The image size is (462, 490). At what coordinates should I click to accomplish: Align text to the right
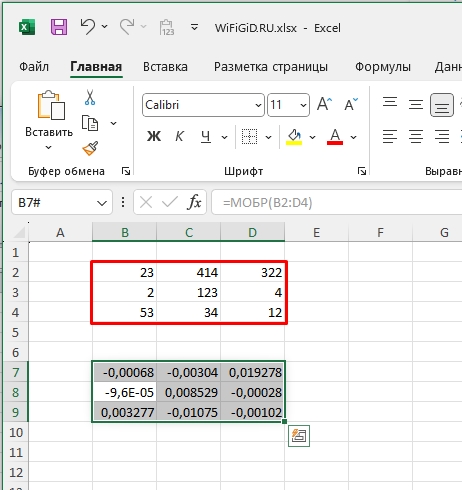point(442,136)
